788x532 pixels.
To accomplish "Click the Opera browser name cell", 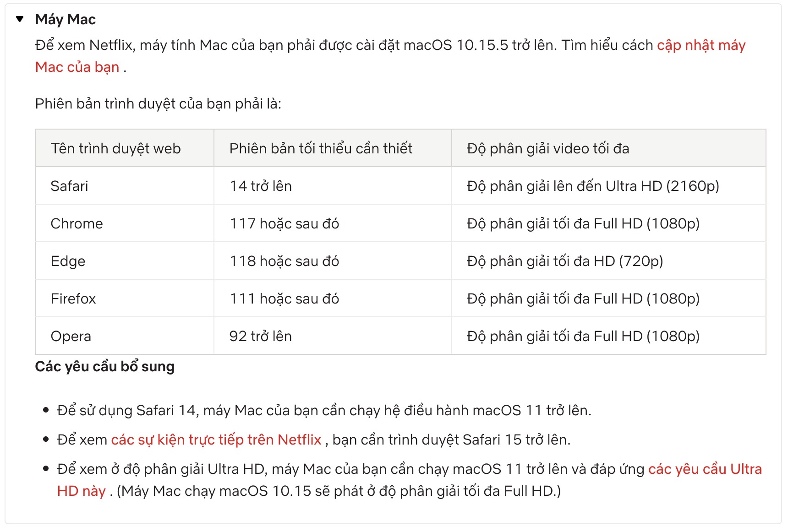I will tap(125, 336).
